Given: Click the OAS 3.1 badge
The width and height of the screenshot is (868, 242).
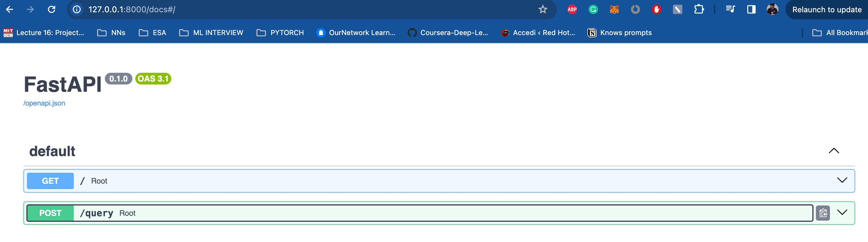Looking at the screenshot, I should [153, 79].
